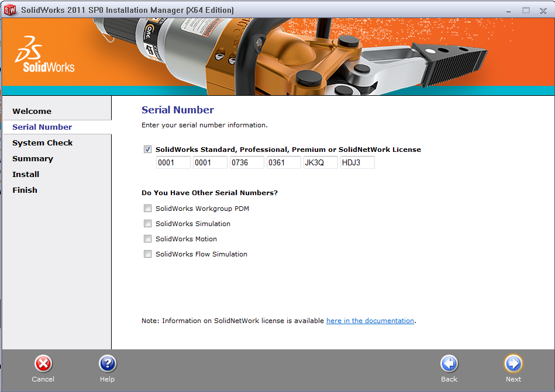Click the first serial field containing 0001
Image resolution: width=555 pixels, height=392 pixels.
point(173,162)
